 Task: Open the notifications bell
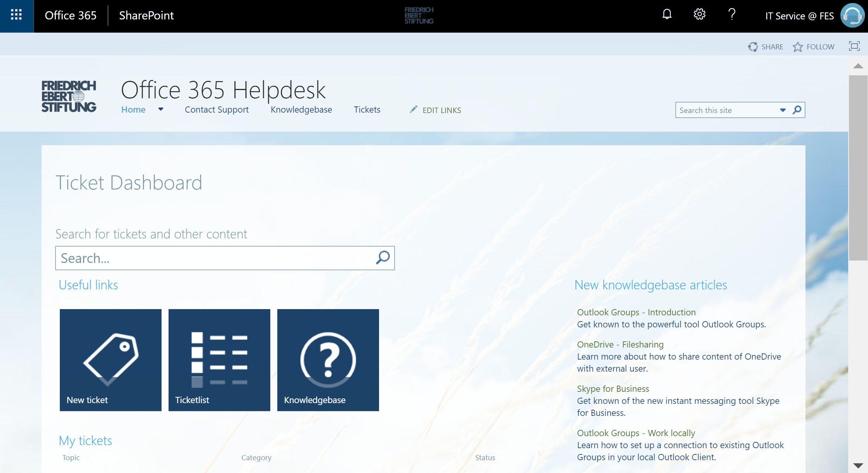pyautogui.click(x=667, y=15)
